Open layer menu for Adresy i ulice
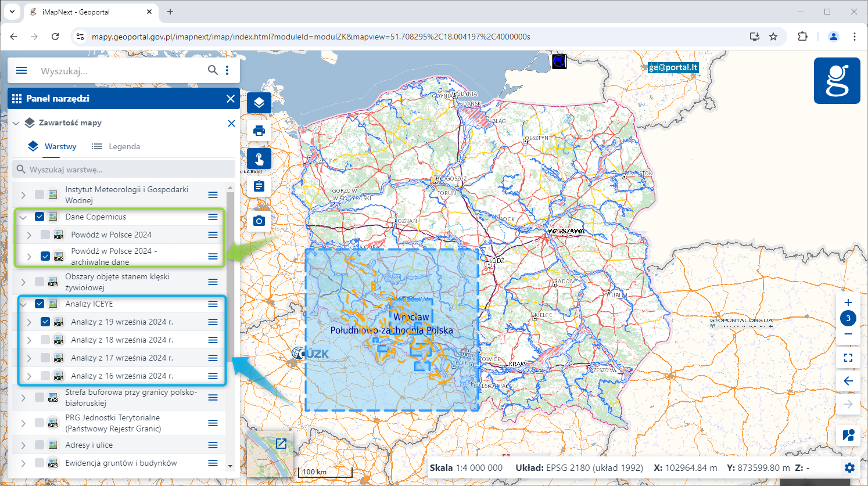 click(x=213, y=445)
